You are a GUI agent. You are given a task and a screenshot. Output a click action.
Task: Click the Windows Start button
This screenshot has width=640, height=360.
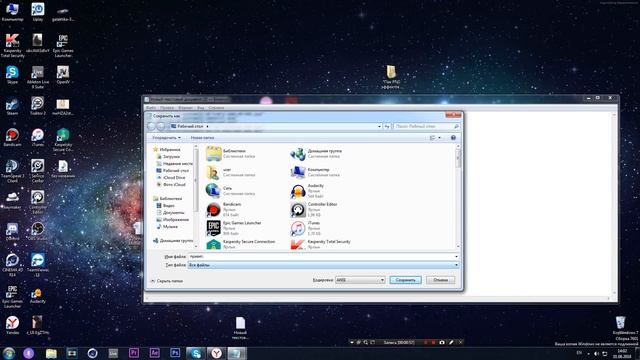(9, 353)
